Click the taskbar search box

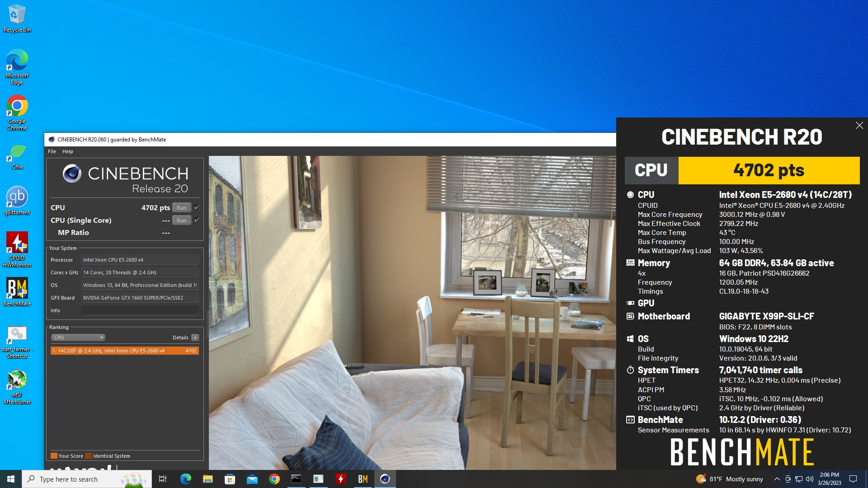pos(87,479)
